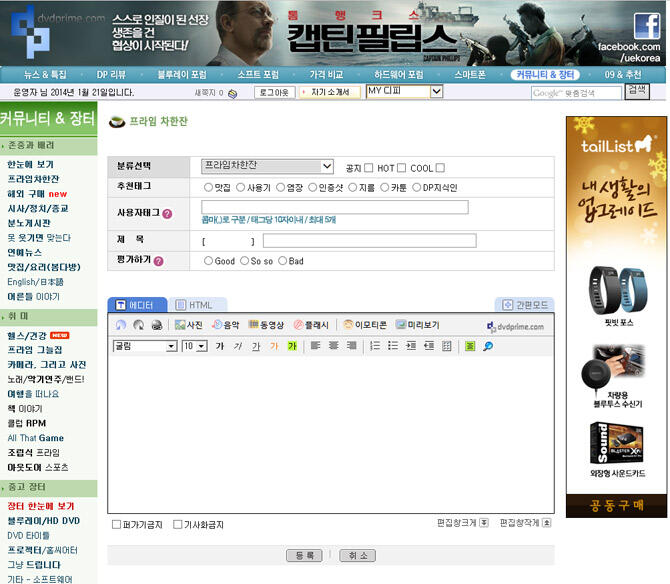670x584 pixels.
Task: Click the magnifier search icon in editor
Action: pos(488,346)
